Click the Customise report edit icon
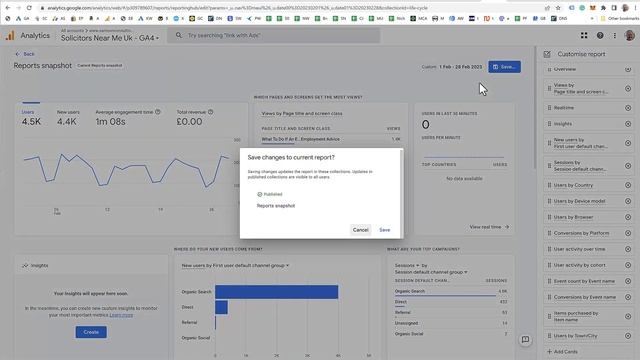This screenshot has height=360, width=640. click(547, 54)
